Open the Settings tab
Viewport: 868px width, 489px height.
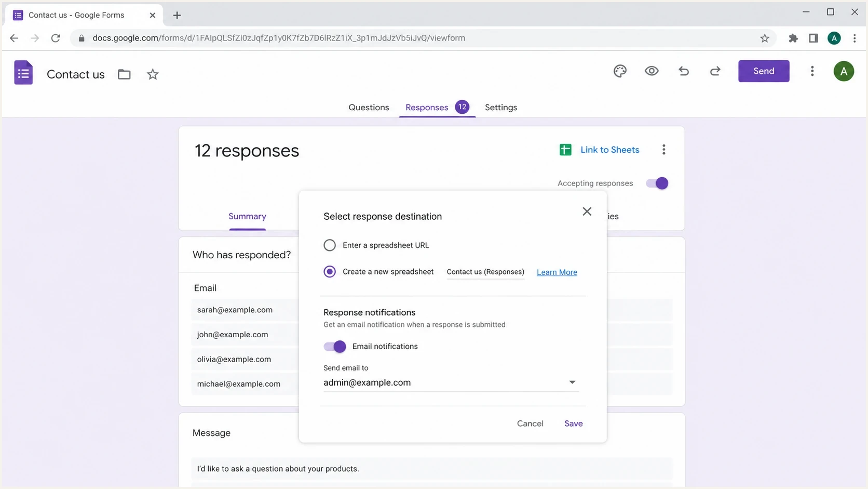coord(501,108)
